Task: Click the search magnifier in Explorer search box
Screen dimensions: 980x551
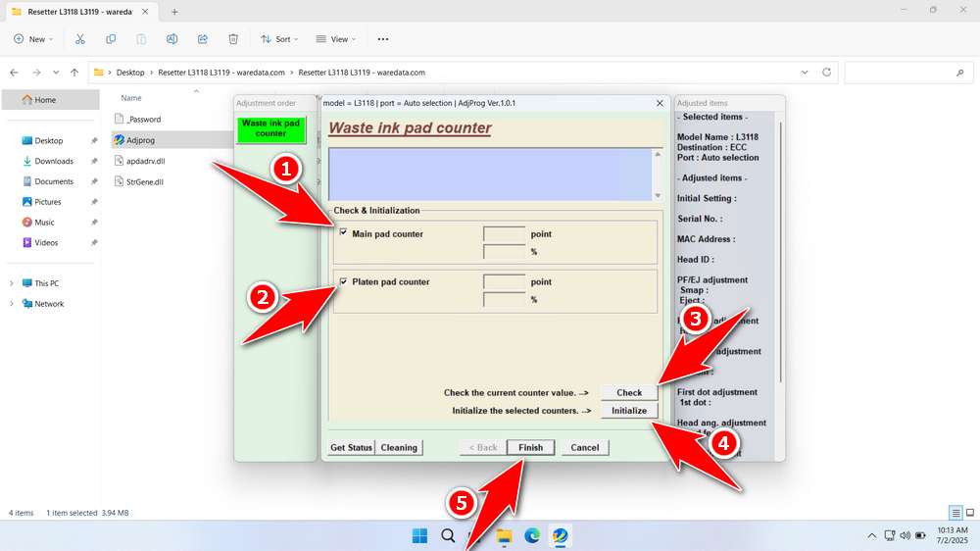Action: [960, 73]
